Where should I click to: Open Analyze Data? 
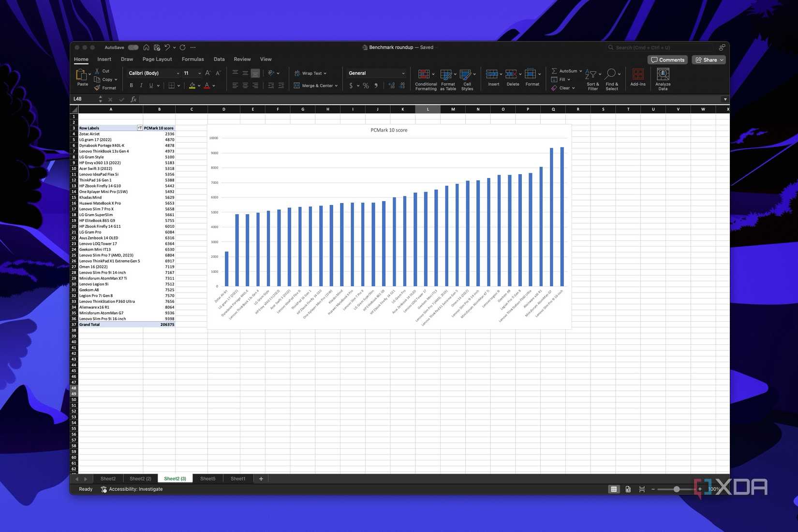pos(663,79)
